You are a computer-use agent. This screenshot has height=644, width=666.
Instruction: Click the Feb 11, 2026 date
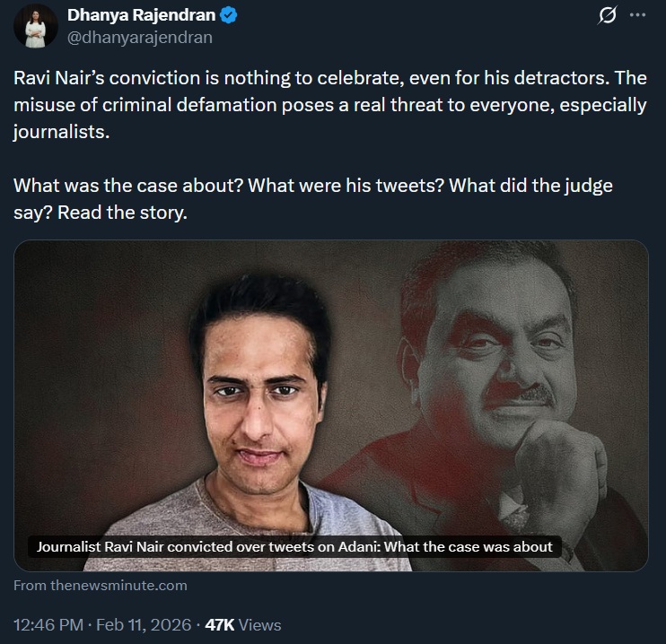point(144,624)
